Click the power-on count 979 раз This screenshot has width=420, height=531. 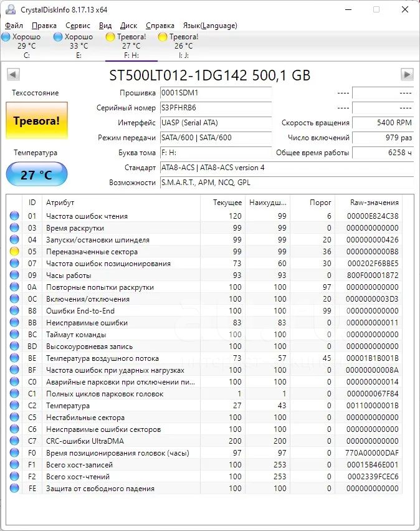(x=383, y=138)
